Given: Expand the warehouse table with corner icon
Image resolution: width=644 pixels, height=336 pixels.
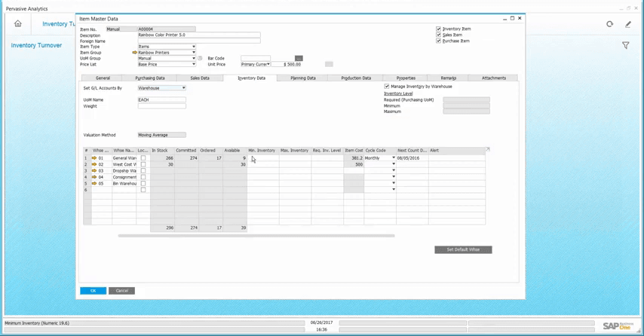Looking at the screenshot, I should pos(487,150).
